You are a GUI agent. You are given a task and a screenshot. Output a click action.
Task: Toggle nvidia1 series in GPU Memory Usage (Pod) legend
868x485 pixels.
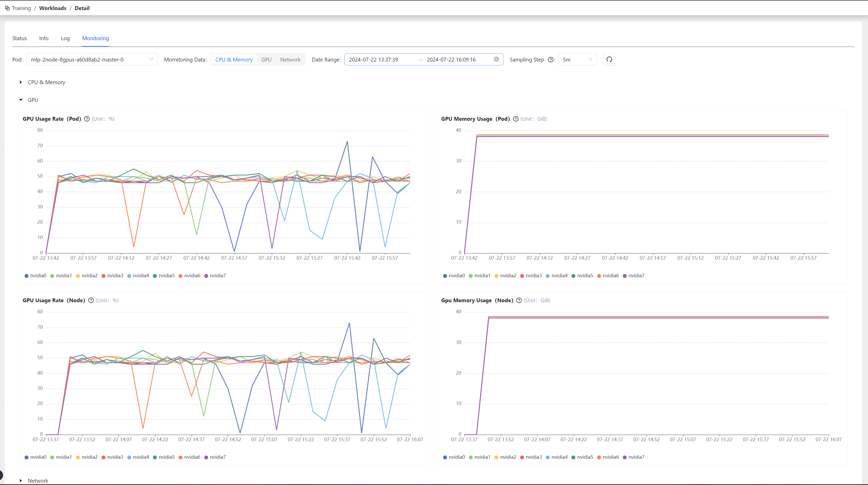point(480,276)
